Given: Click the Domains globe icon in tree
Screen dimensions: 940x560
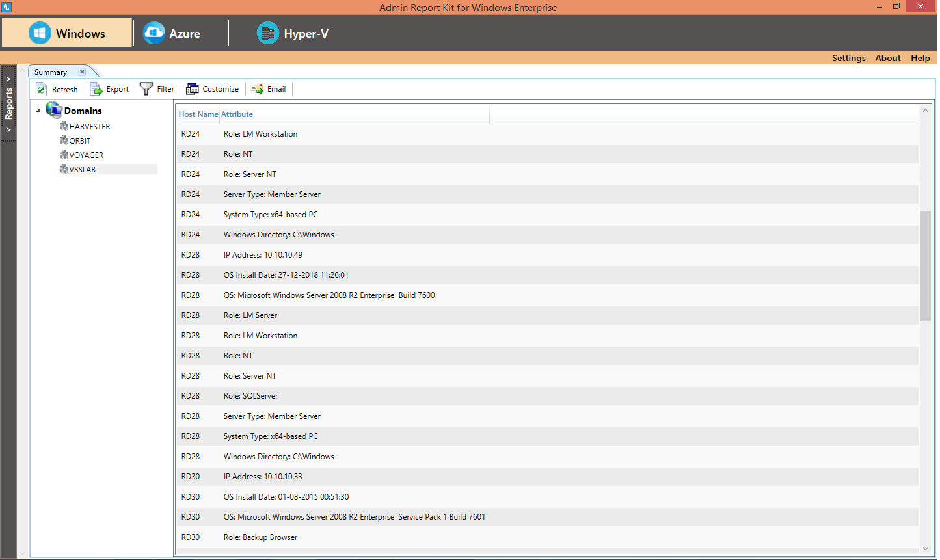Looking at the screenshot, I should tap(54, 110).
